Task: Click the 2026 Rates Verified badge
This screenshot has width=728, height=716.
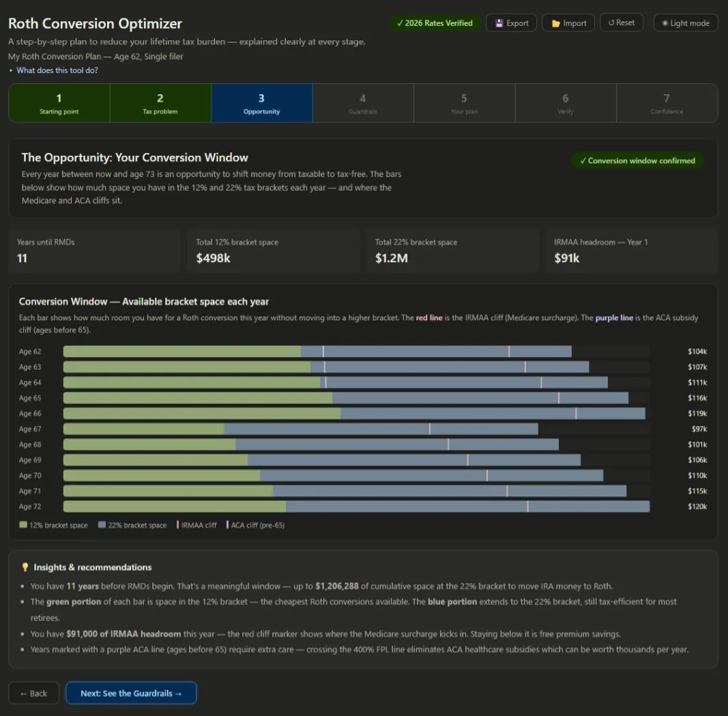Action: [435, 23]
